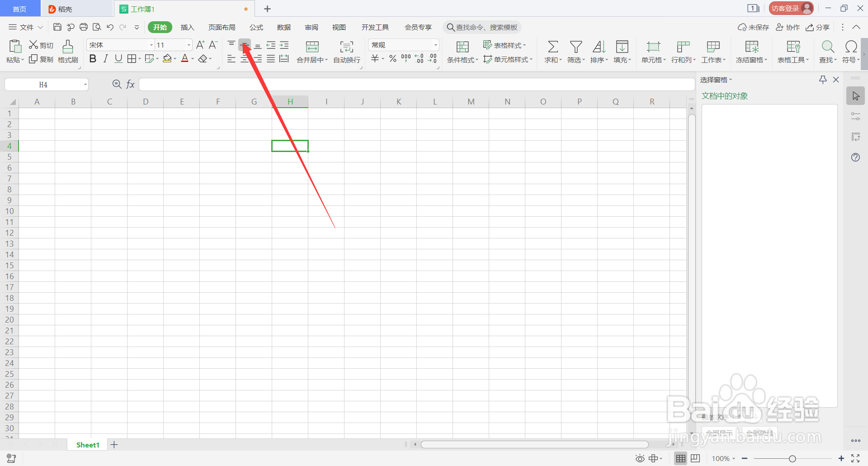Screen dimensions: 868x466
Task: Apply the yellow fill color swatch
Action: click(167, 59)
